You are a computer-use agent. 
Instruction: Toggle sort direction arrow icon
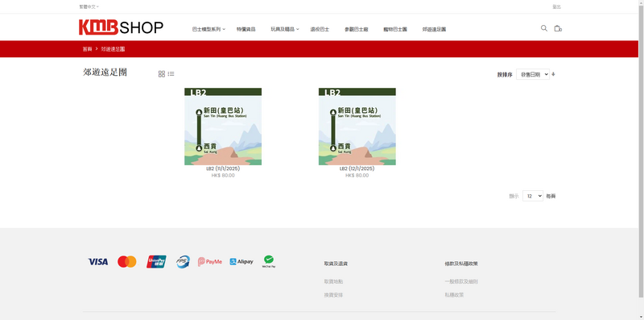[553, 74]
